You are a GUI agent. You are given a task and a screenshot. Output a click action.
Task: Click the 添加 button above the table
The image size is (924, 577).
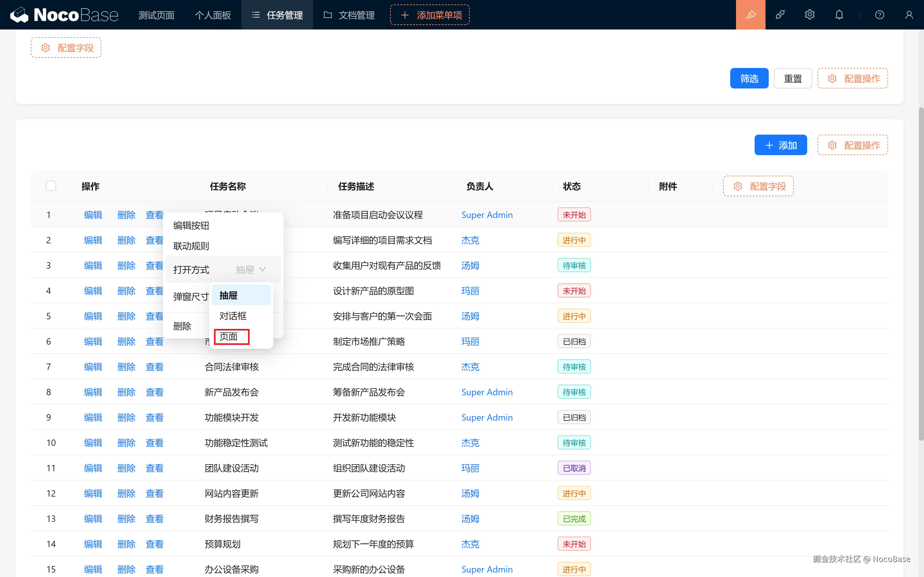pos(781,146)
